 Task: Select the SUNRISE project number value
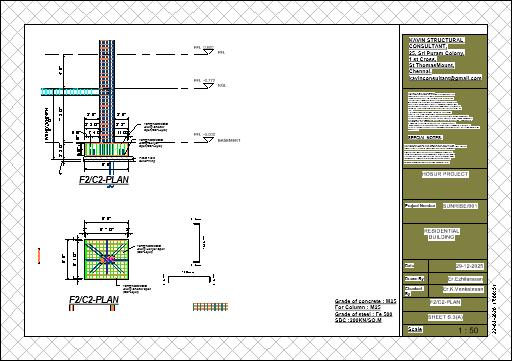(460, 206)
